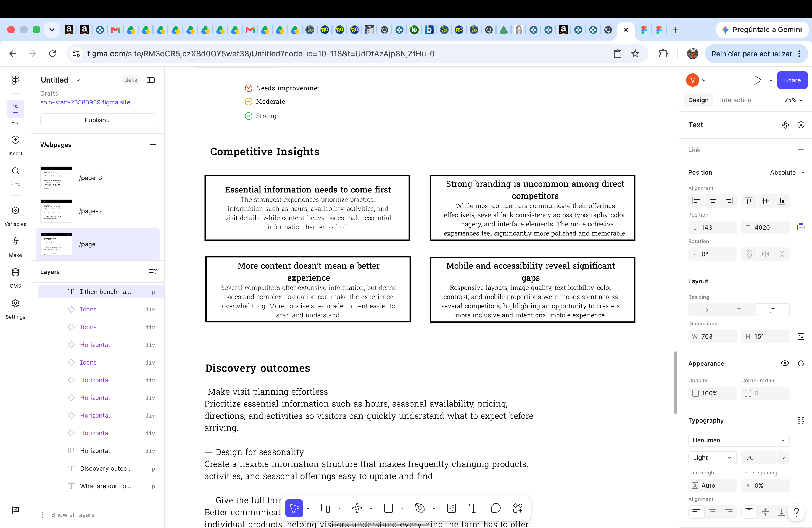This screenshot has width=812, height=528.
Task: Click the Play preview icon
Action: tap(757, 80)
